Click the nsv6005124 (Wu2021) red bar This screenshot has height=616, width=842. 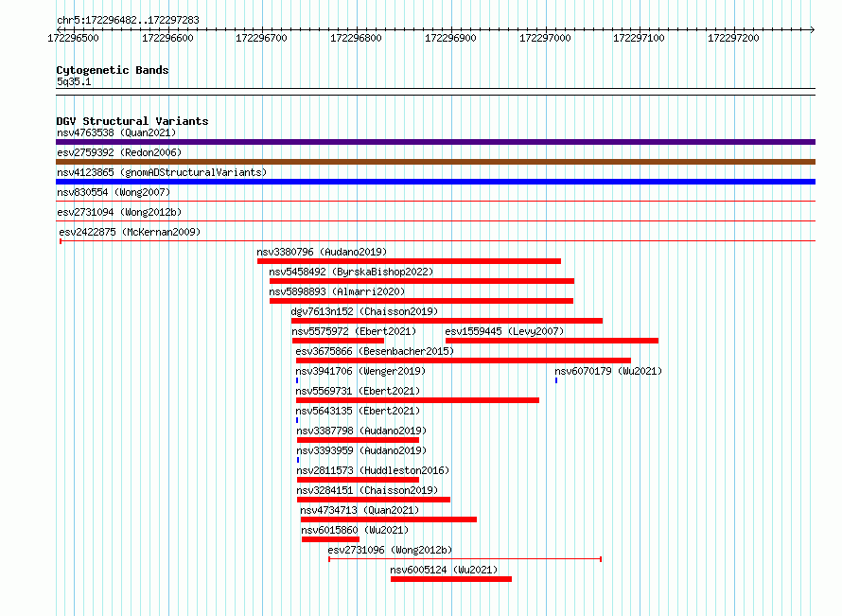(x=451, y=579)
